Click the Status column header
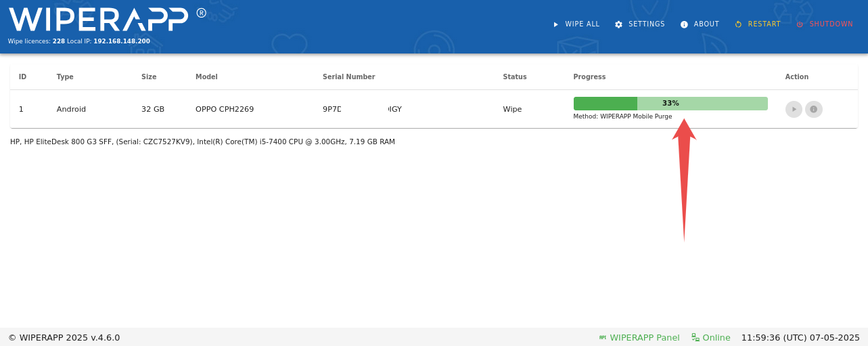 pyautogui.click(x=515, y=77)
